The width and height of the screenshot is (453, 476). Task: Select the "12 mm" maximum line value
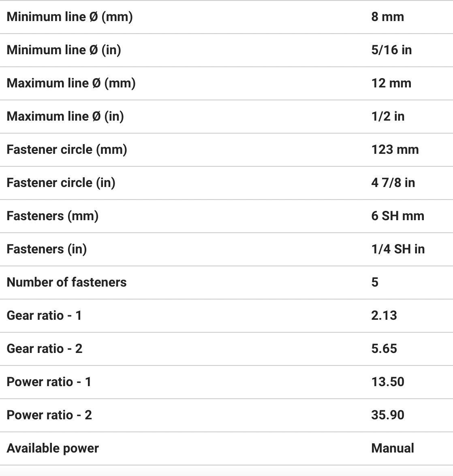pos(391,83)
